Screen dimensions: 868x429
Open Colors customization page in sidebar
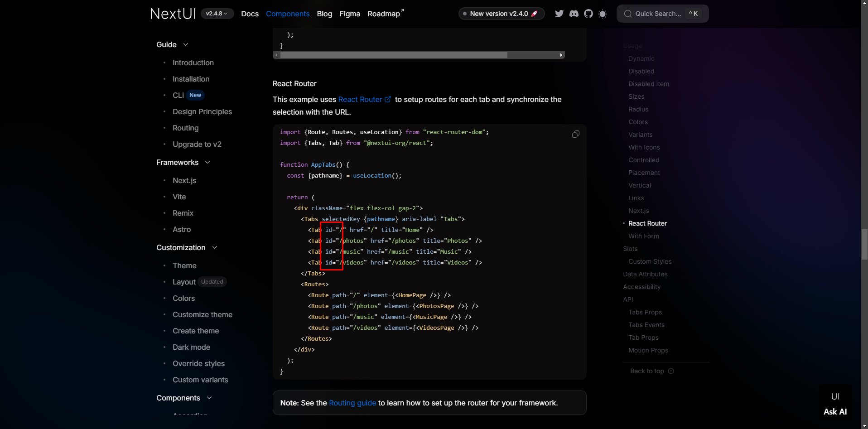point(183,298)
